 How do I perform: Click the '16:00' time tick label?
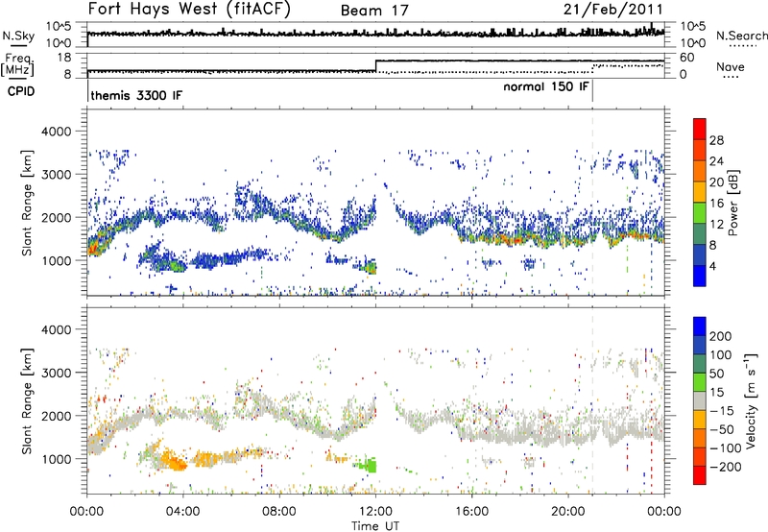[471, 512]
